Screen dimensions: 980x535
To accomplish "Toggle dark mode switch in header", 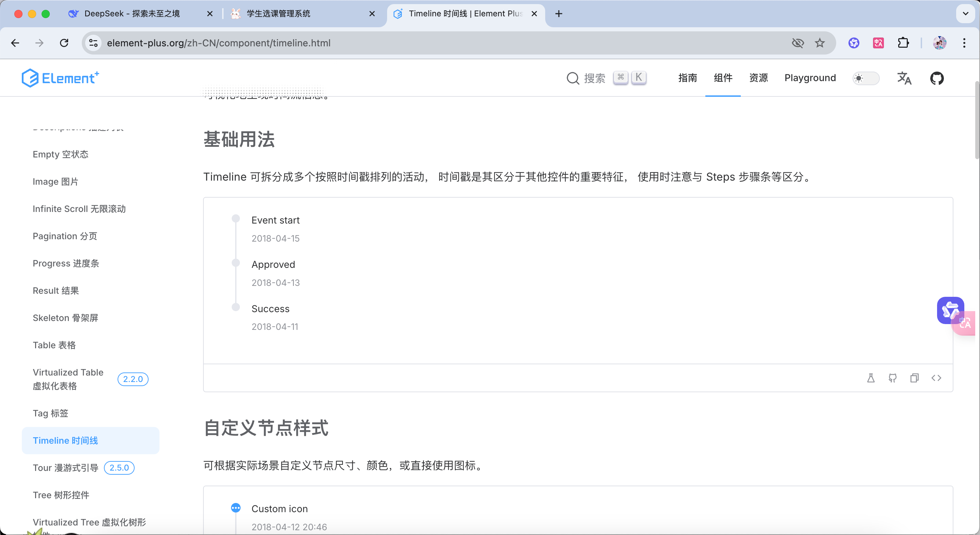I will [x=866, y=78].
